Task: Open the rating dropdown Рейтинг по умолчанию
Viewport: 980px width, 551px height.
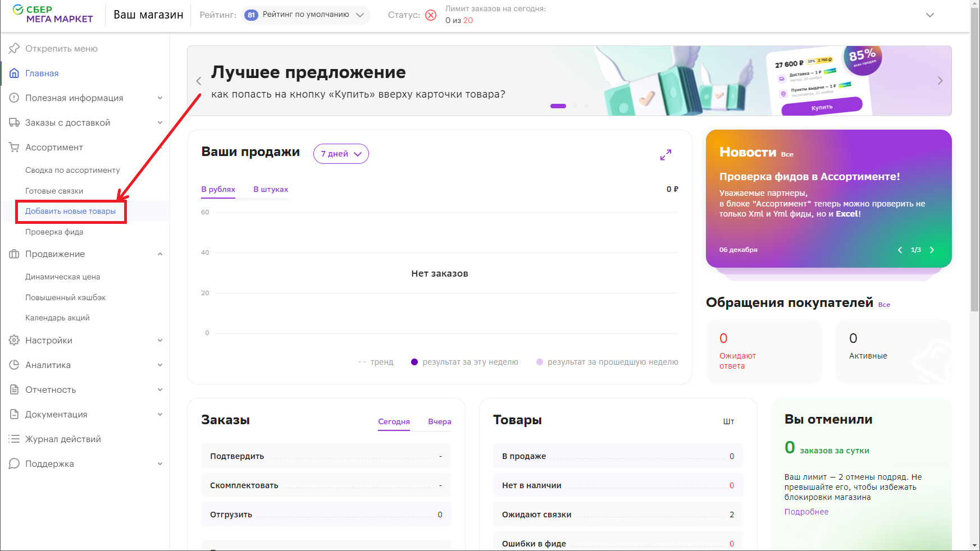Action: [x=306, y=15]
